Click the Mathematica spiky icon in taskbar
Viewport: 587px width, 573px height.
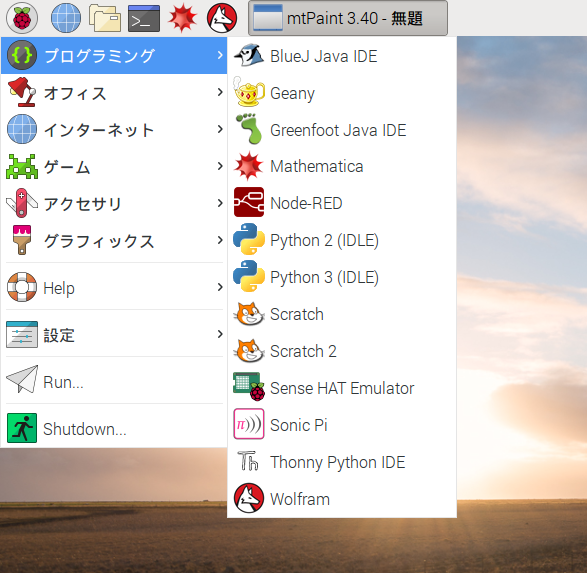(183, 18)
